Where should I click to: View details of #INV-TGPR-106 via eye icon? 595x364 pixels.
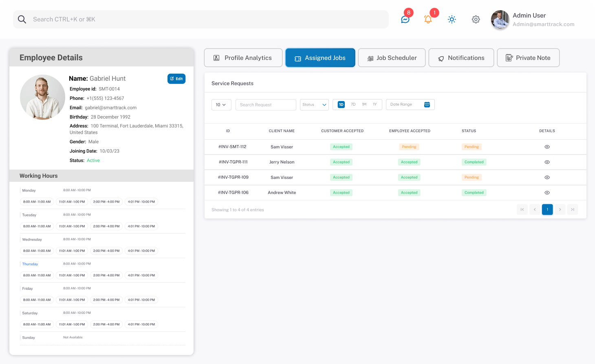547,193
